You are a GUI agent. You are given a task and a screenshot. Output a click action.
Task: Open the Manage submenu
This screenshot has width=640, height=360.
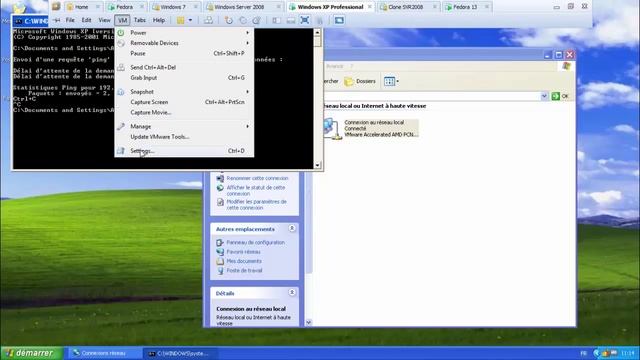tap(184, 127)
